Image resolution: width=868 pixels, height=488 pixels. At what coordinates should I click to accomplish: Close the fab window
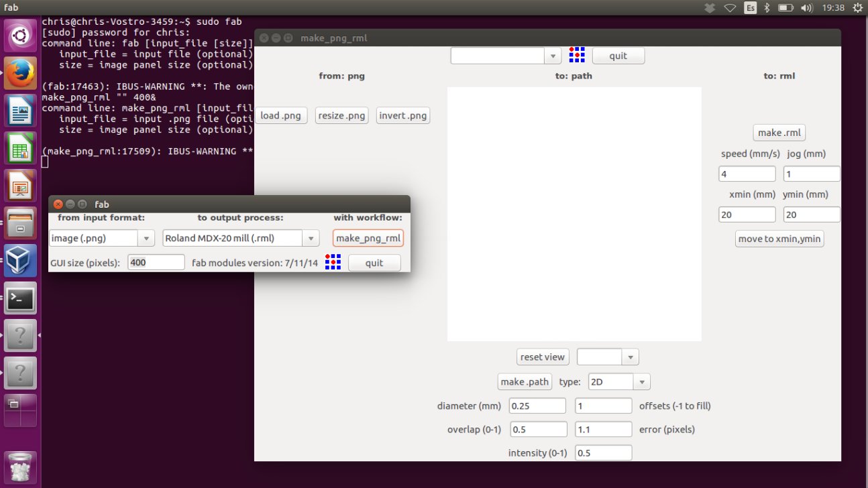pyautogui.click(x=58, y=204)
